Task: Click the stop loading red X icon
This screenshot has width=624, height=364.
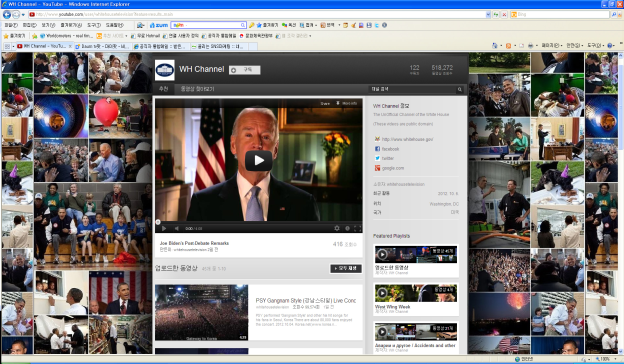Action: (504, 14)
